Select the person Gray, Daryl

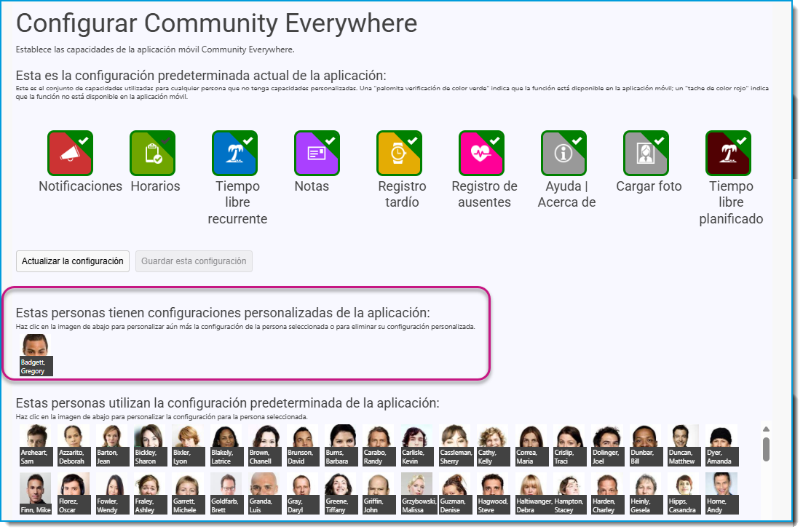click(303, 493)
